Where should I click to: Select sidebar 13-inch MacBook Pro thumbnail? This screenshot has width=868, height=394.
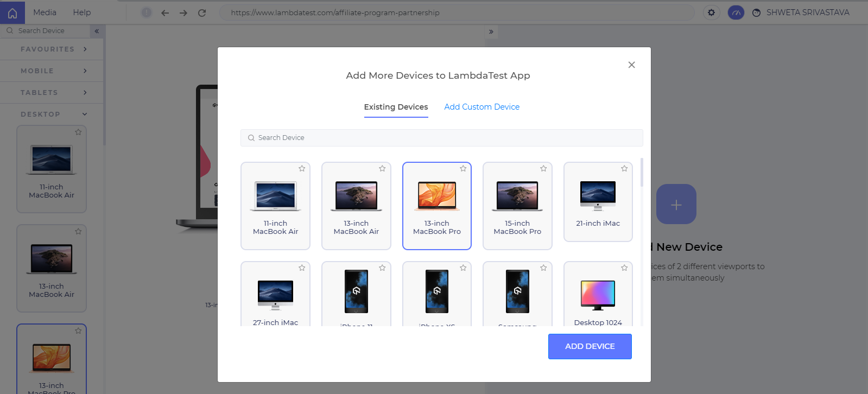pos(52,359)
